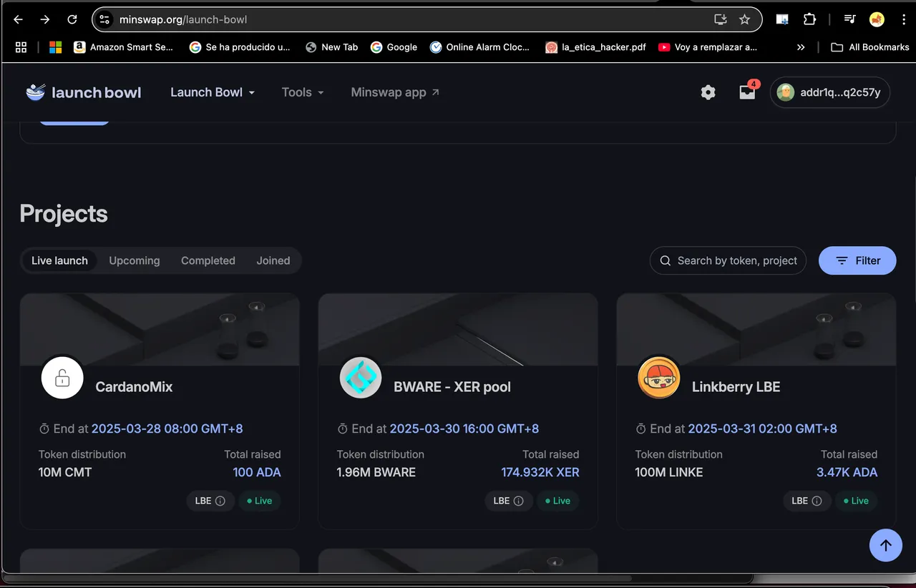This screenshot has height=588, width=916.
Task: Select the Live launch tab
Action: 59,260
